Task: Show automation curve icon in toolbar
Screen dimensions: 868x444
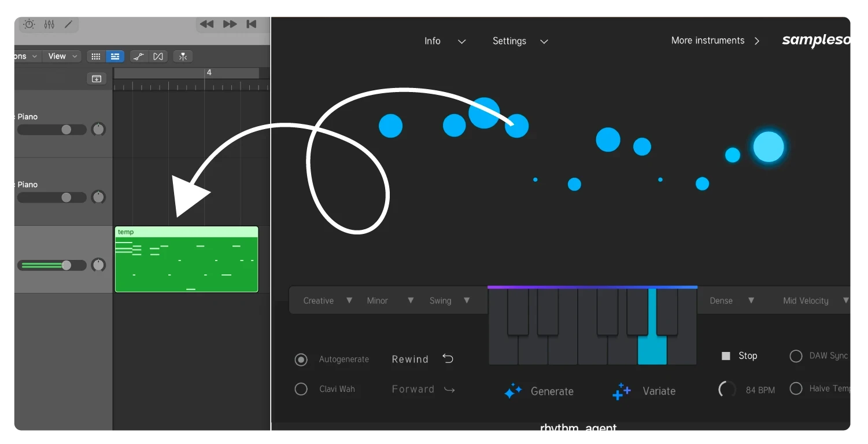Action: pyautogui.click(x=138, y=56)
